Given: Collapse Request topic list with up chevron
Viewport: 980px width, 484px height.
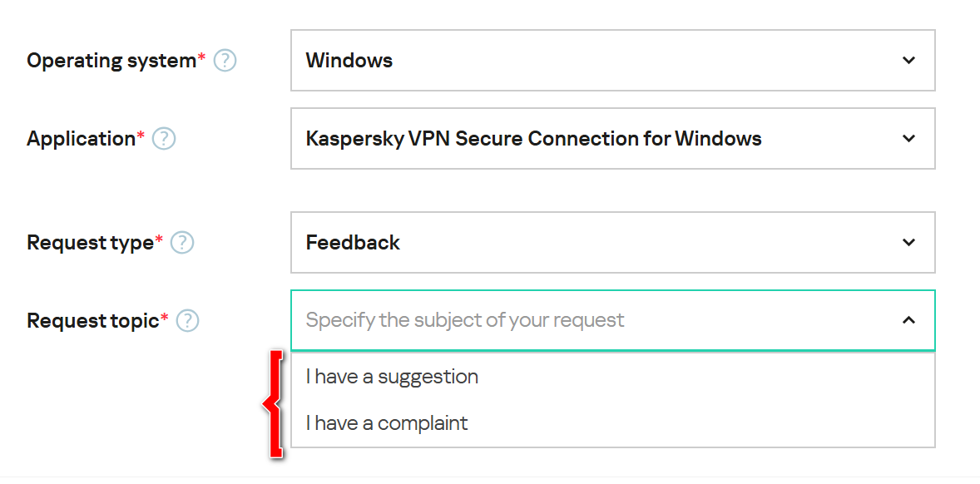Looking at the screenshot, I should (908, 320).
